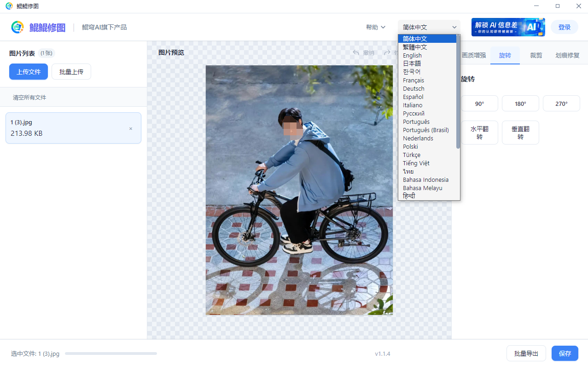Click the 上传文件 upload button
The width and height of the screenshot is (588, 365).
[x=29, y=72]
